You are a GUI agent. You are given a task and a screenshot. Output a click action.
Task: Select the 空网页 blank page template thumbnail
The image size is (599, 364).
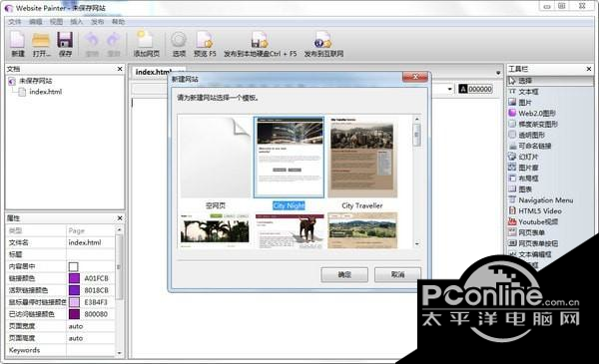click(x=216, y=157)
